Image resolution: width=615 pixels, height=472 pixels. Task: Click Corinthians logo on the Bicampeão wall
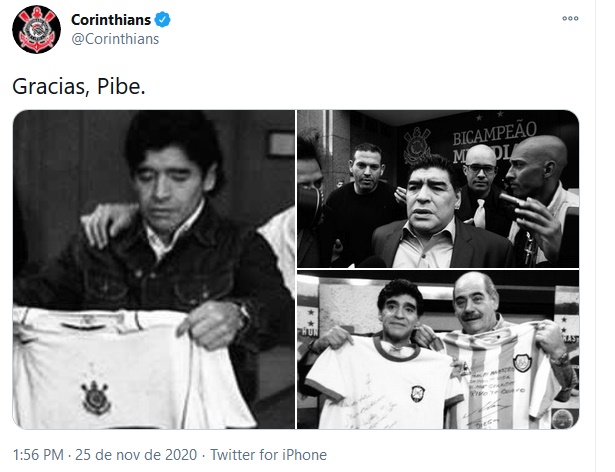click(417, 145)
